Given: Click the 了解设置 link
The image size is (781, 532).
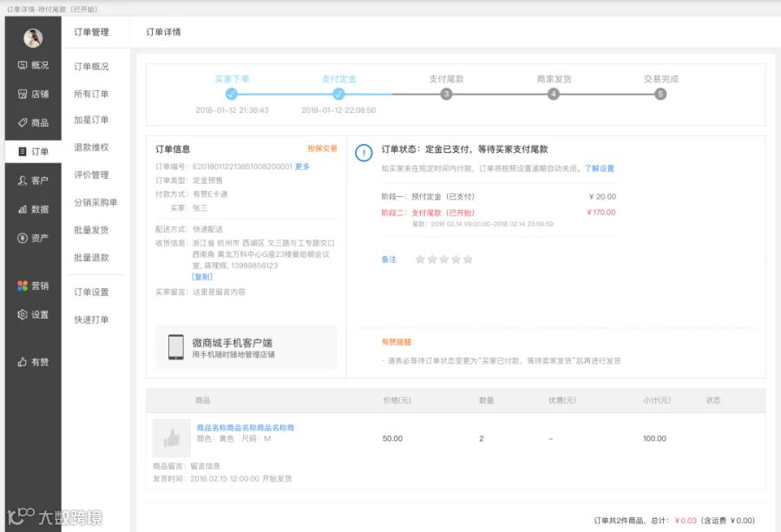Looking at the screenshot, I should [x=599, y=168].
